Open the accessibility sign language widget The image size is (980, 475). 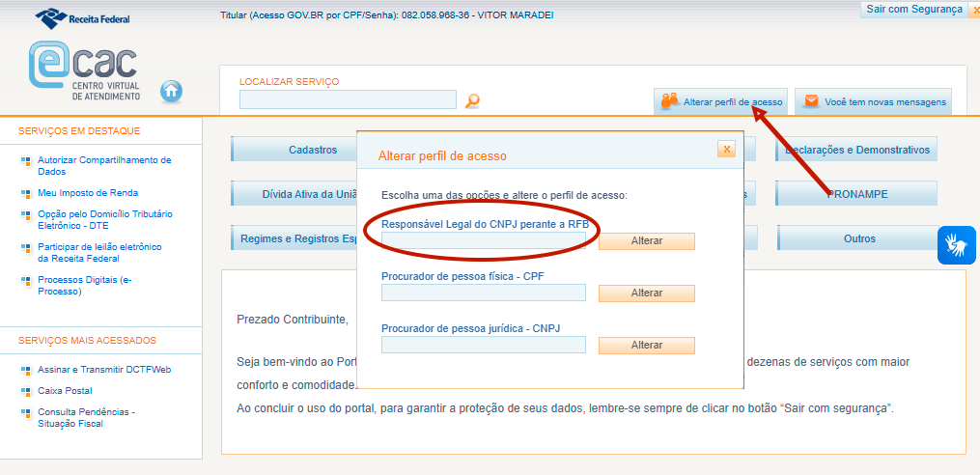(x=956, y=245)
